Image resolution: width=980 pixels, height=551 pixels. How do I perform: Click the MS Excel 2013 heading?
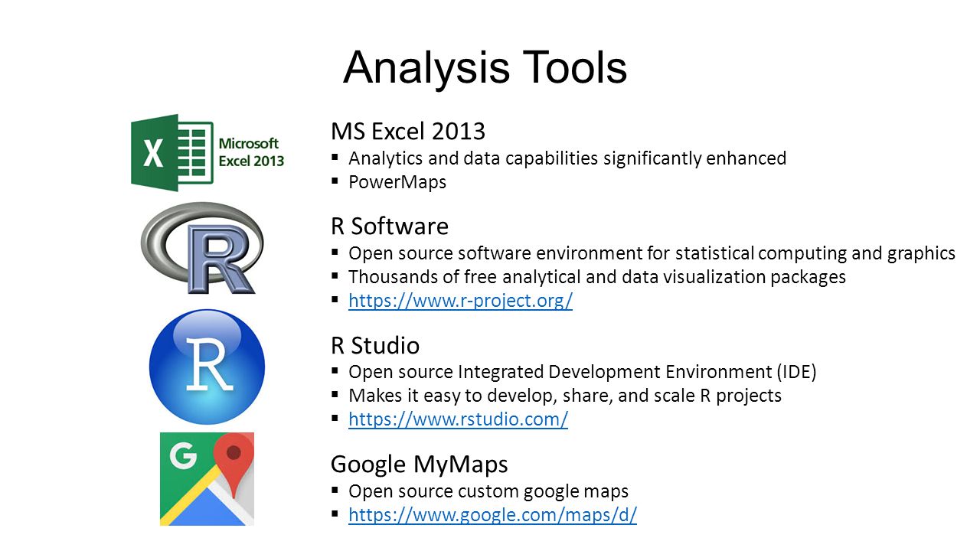[x=408, y=131]
